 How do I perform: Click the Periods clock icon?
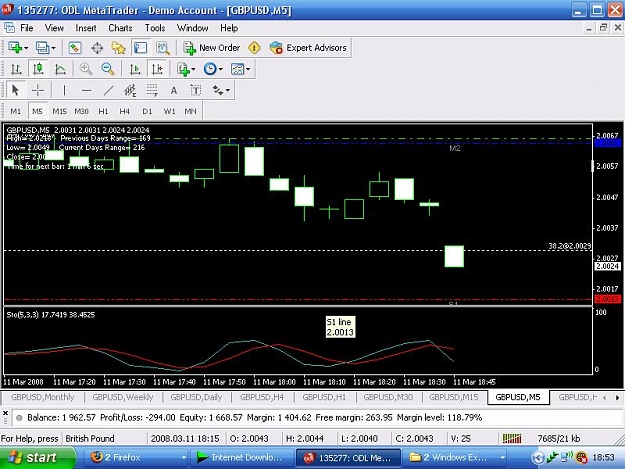coord(210,69)
